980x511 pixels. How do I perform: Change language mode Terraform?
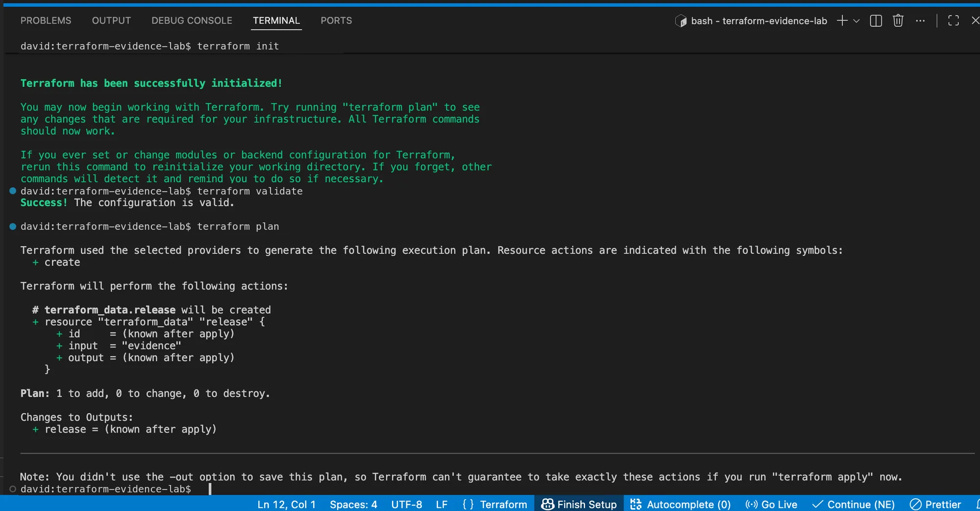coord(503,504)
